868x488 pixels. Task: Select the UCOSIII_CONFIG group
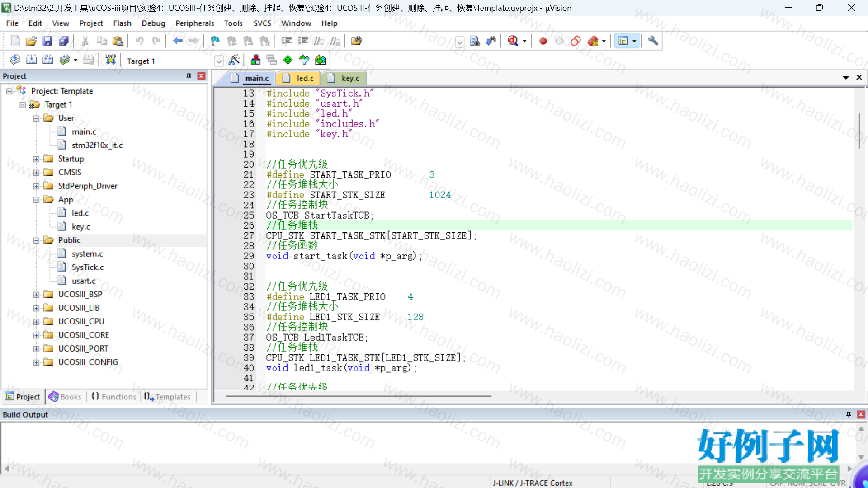pos(88,362)
